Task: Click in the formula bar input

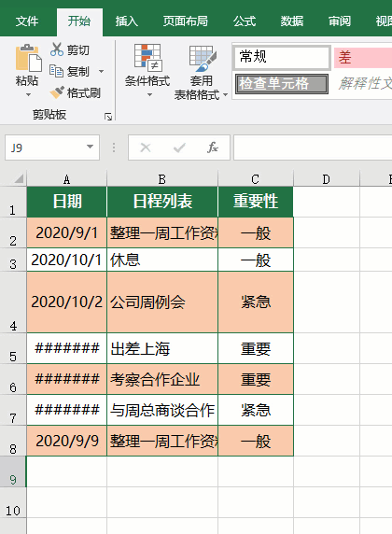Action: pos(313,148)
